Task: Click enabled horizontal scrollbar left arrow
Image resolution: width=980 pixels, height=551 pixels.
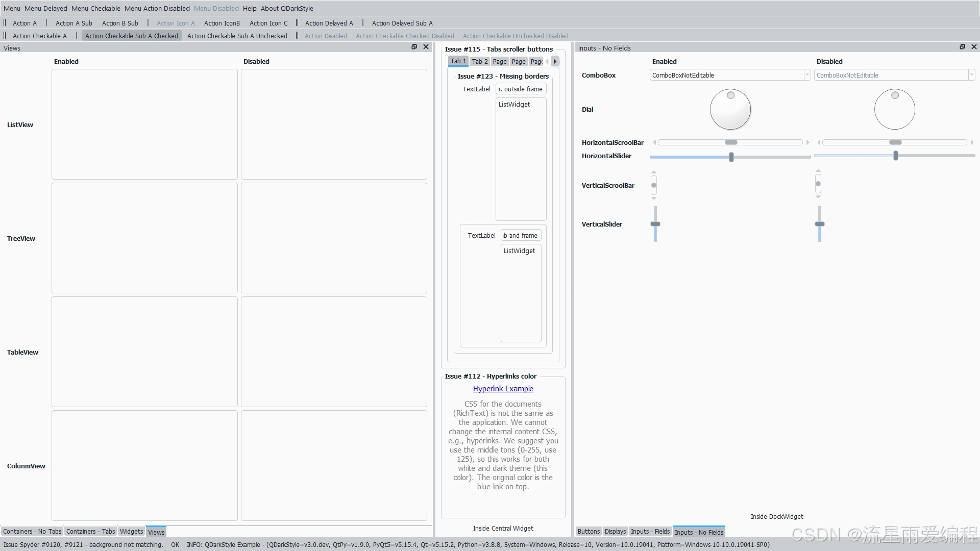Action: (654, 142)
